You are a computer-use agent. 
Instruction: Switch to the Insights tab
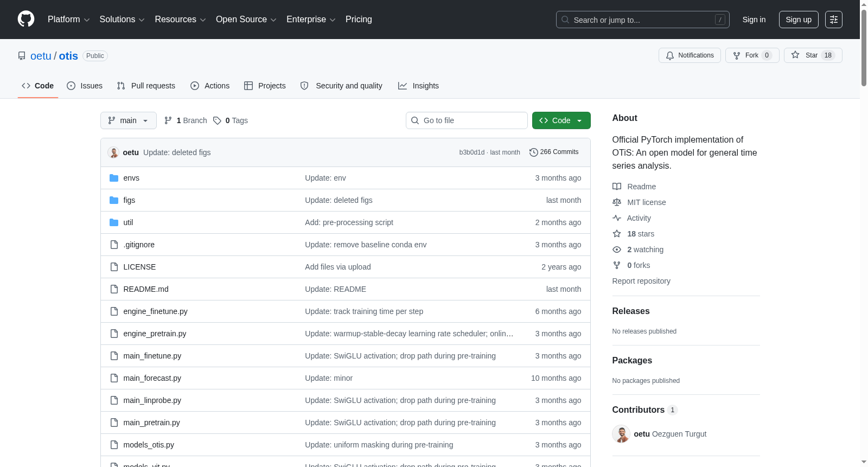click(418, 86)
